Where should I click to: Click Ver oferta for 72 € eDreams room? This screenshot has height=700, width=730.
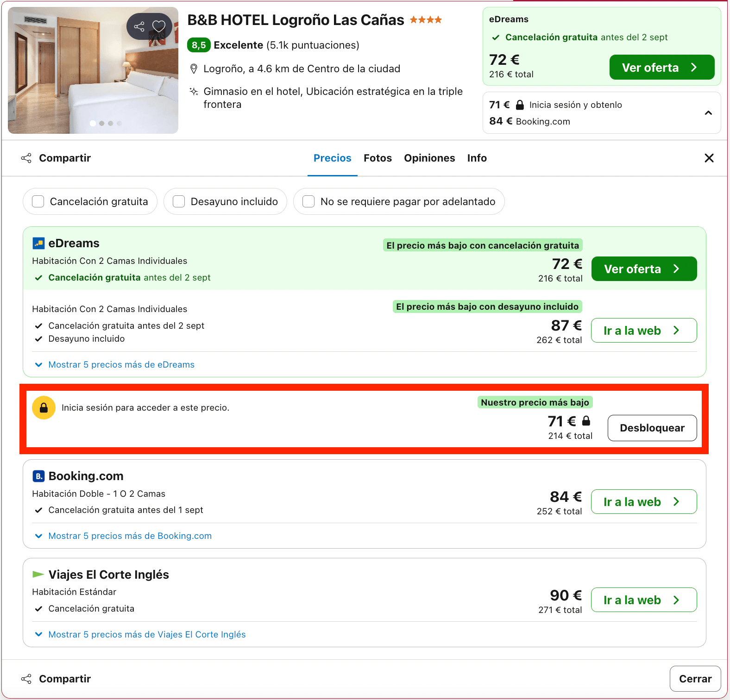[644, 269]
